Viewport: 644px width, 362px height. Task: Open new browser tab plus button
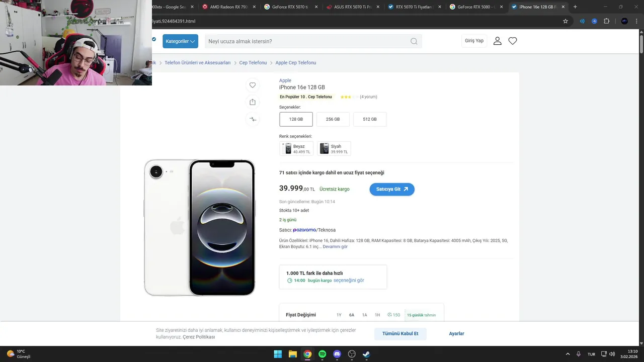click(x=575, y=7)
